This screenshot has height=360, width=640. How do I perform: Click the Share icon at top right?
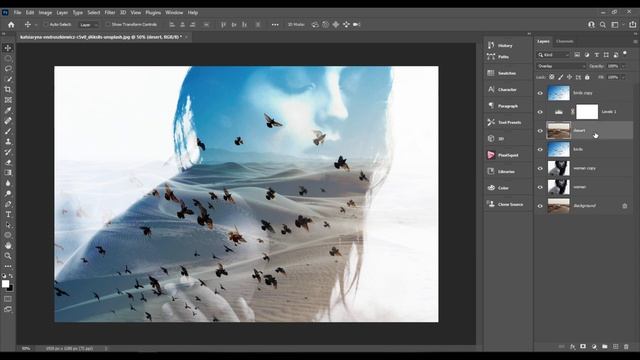point(633,25)
